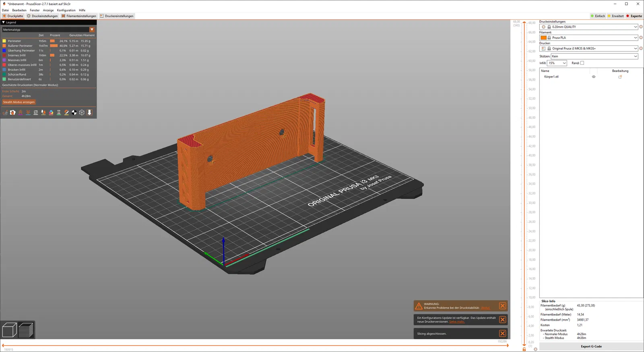Click 'Stealth Modus anzeigen' button
This screenshot has width=644, height=352.
point(19,102)
